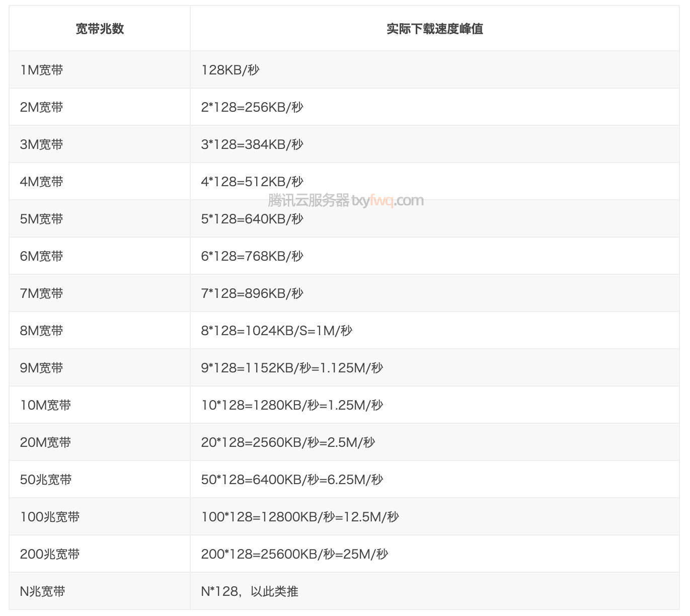690x616 pixels.
Task: Click the N兆宽带 row label
Action: (x=43, y=591)
